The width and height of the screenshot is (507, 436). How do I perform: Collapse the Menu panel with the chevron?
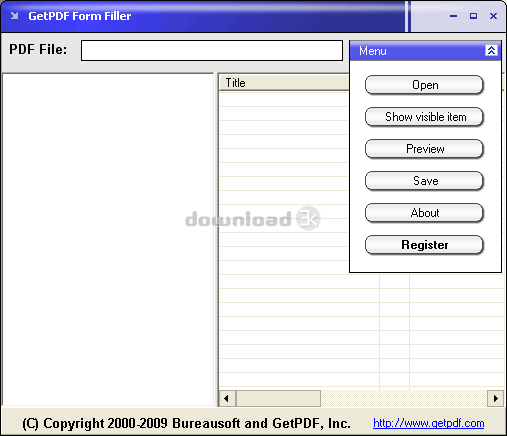pyautogui.click(x=491, y=51)
